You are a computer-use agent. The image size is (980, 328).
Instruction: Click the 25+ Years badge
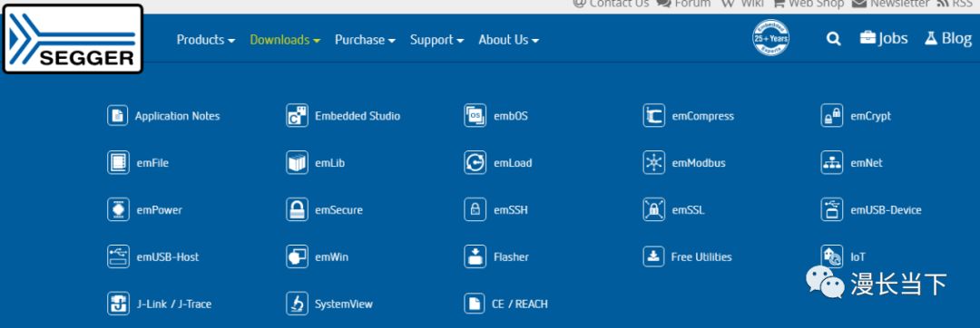(770, 37)
